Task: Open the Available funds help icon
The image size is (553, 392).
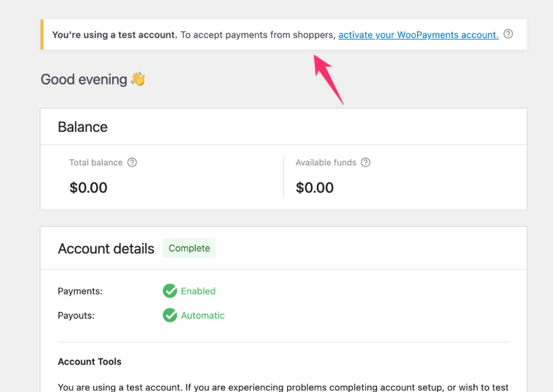Action: [x=365, y=163]
